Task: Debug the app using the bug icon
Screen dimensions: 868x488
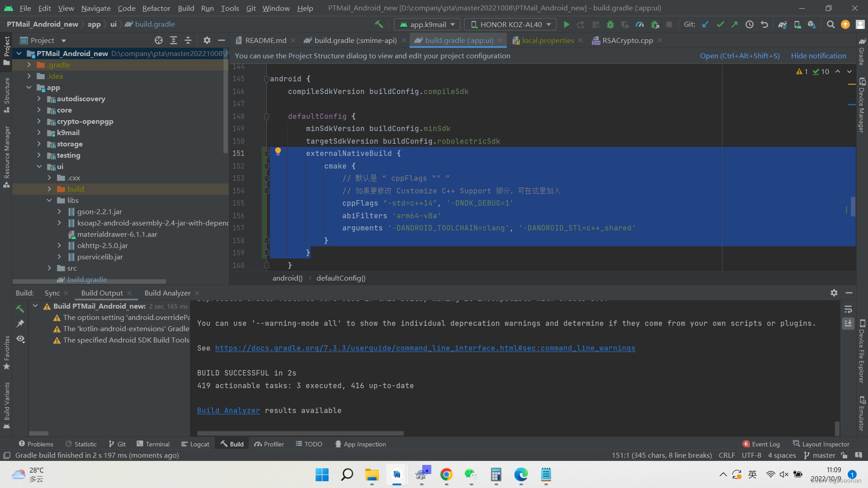Action: tap(610, 24)
